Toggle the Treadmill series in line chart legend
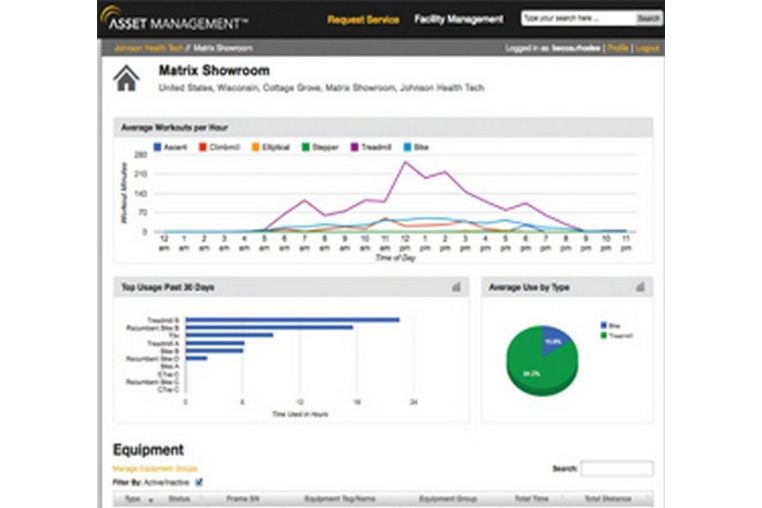 (x=354, y=147)
